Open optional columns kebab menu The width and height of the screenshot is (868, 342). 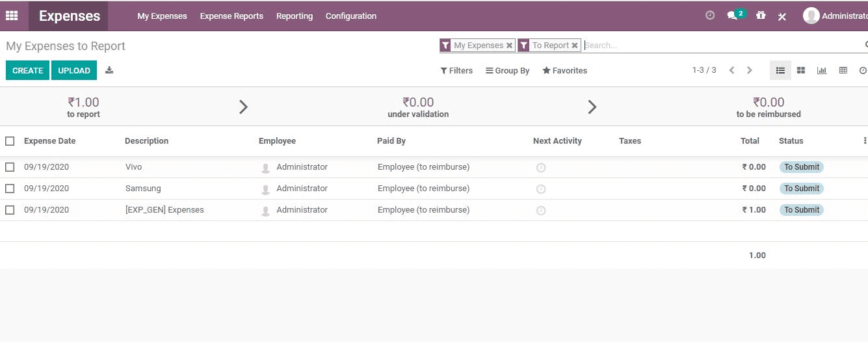(x=865, y=140)
